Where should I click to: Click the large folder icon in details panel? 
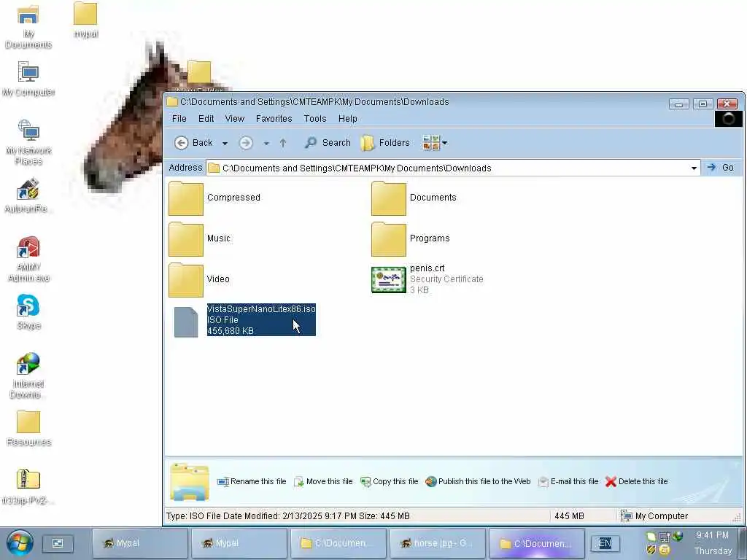click(190, 482)
